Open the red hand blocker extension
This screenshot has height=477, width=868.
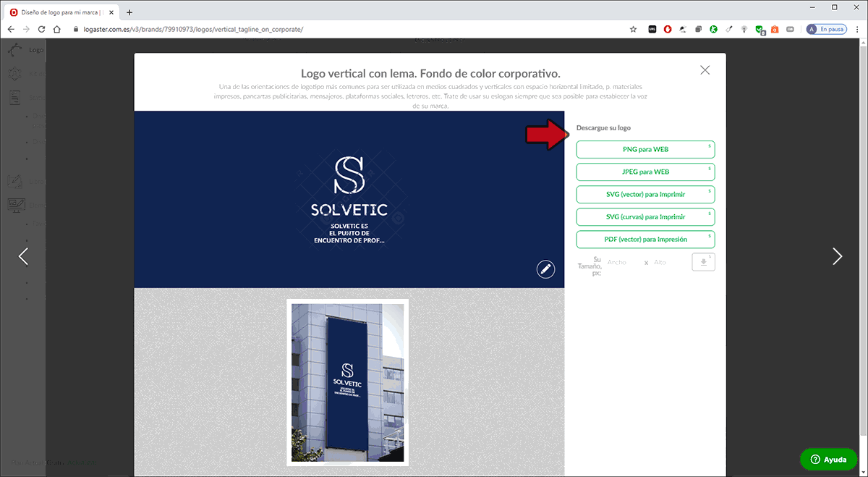pyautogui.click(x=668, y=29)
